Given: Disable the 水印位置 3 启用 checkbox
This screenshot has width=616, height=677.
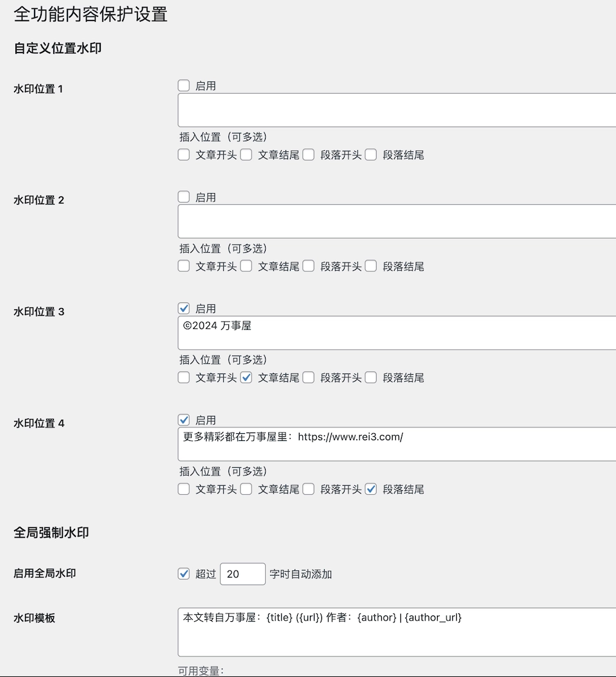Looking at the screenshot, I should point(184,308).
